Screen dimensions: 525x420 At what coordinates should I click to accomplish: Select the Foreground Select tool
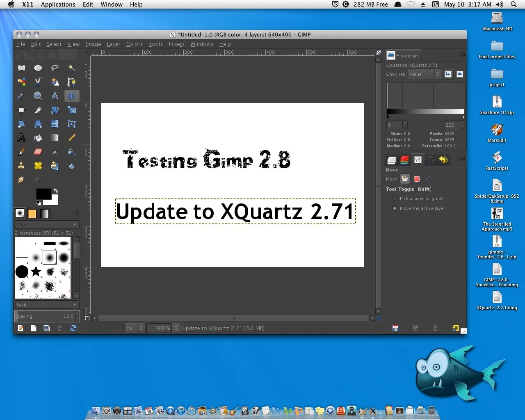click(55, 82)
